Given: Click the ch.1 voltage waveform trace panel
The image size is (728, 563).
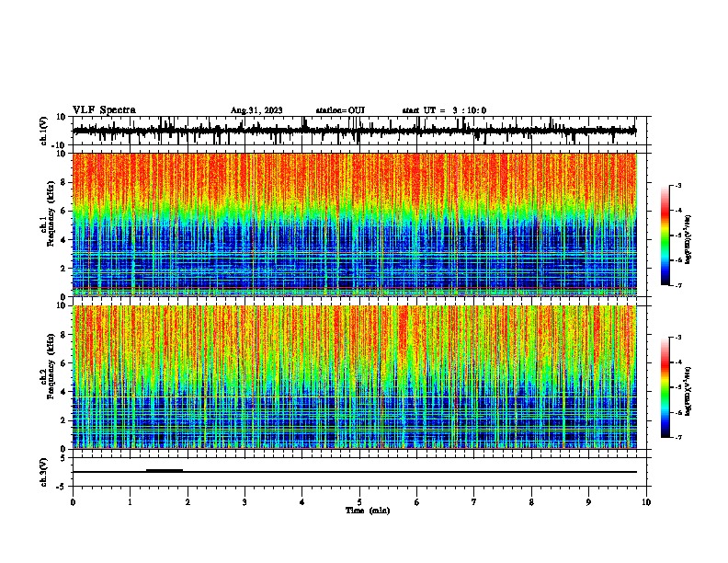Looking at the screenshot, I should 359,131.
